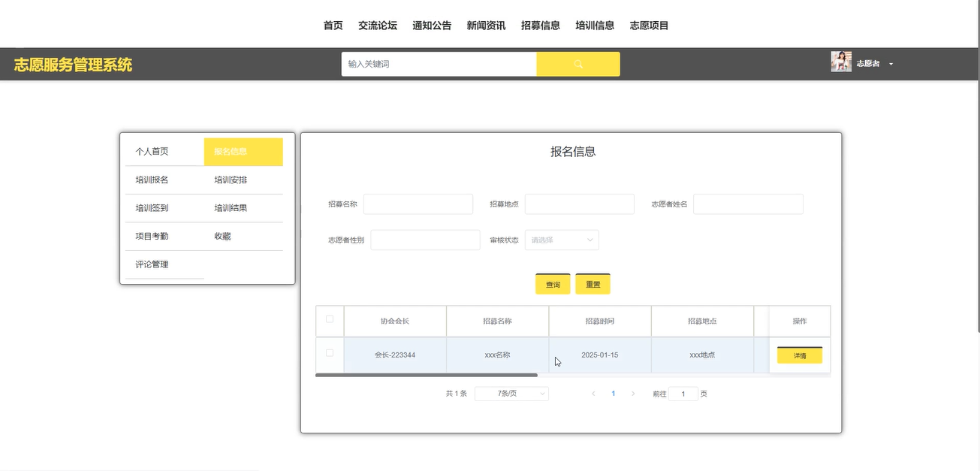Click the keyword search box
This screenshot has height=471, width=980.
pos(439,65)
